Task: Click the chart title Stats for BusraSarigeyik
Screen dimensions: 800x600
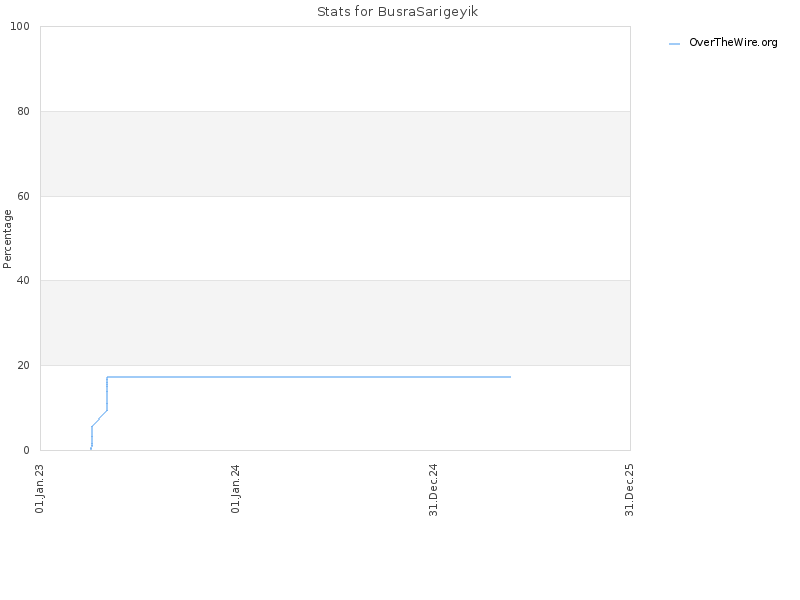Action: [397, 12]
